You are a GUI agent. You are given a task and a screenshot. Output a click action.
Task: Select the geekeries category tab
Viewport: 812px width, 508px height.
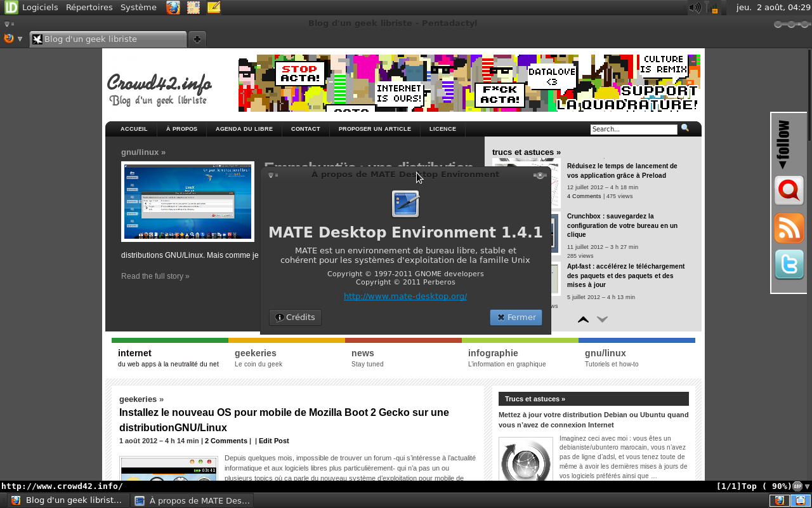[285, 358]
